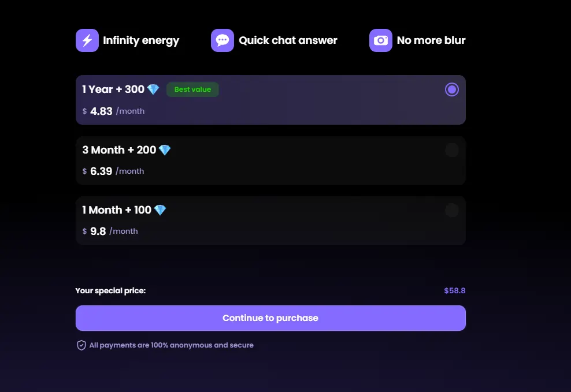Click the $58.8 special price amount
571x392 pixels.
(x=454, y=290)
